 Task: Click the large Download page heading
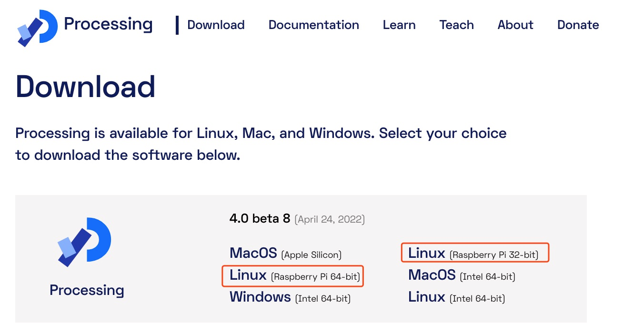(86, 87)
